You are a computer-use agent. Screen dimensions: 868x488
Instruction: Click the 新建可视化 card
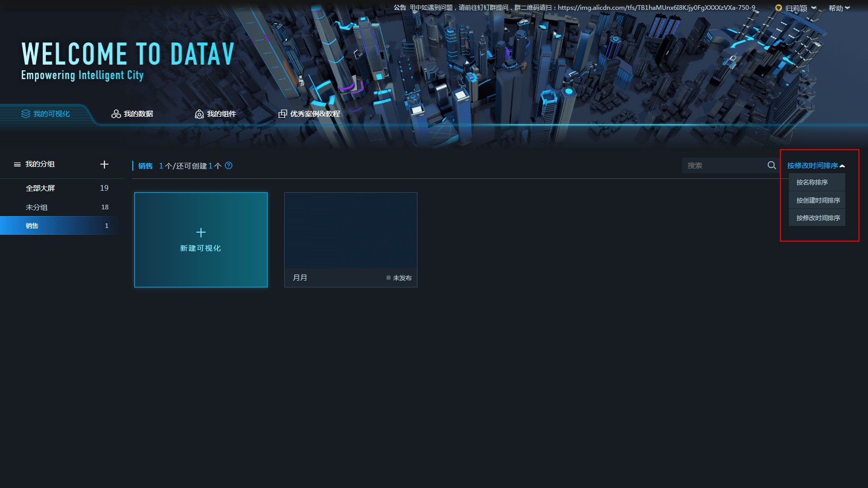pyautogui.click(x=201, y=240)
